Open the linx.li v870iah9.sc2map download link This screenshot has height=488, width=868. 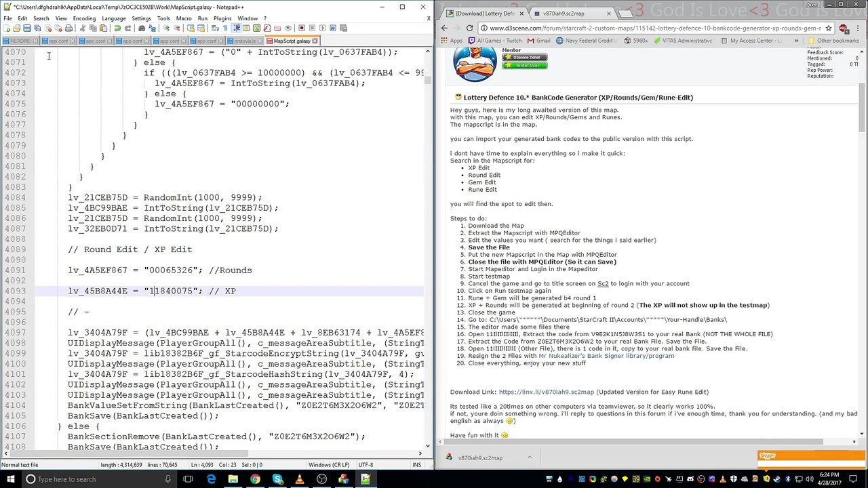[x=546, y=392]
